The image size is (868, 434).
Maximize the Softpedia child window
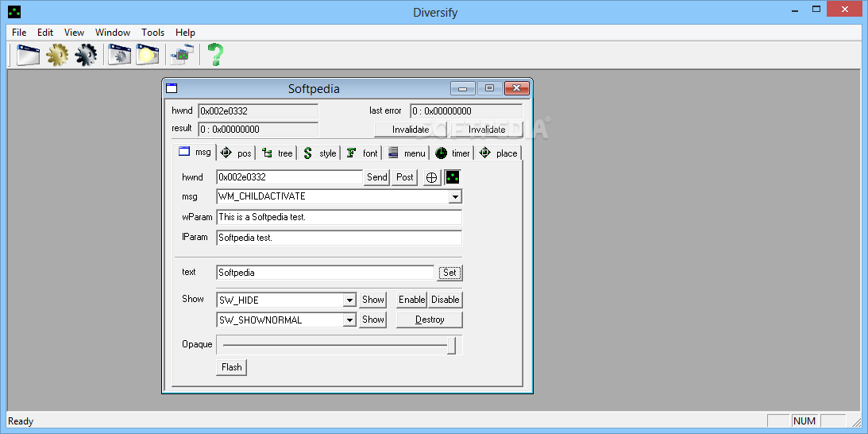[x=489, y=88]
